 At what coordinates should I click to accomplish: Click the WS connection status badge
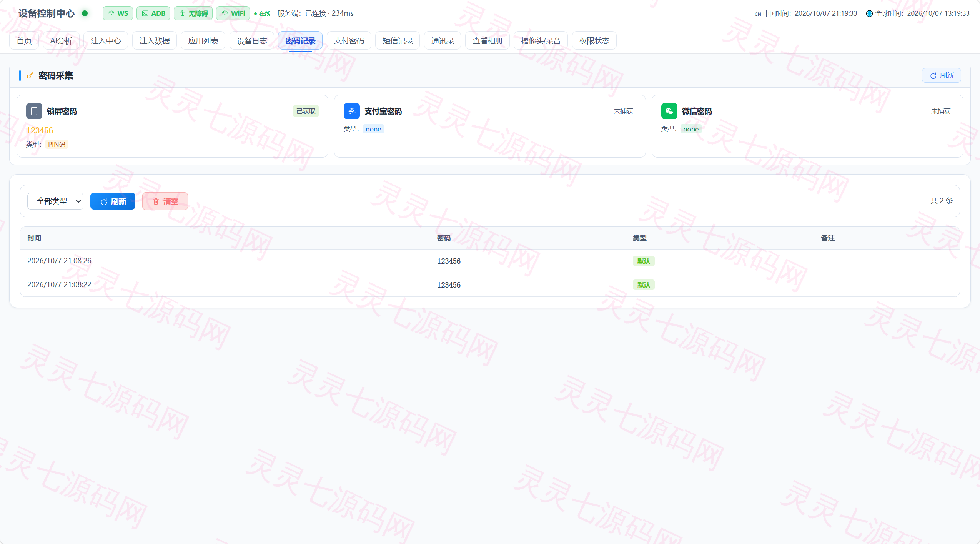(x=118, y=13)
